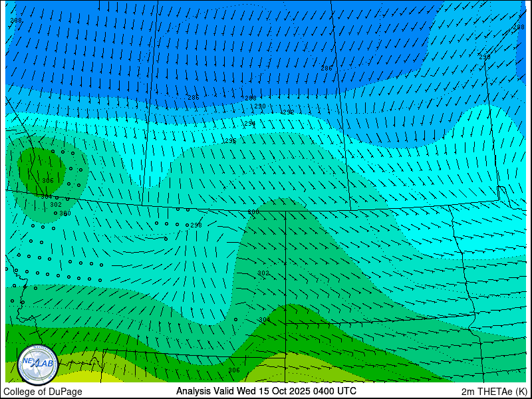Click the 306 label inside the dark green oval
The width and height of the screenshot is (532, 399).
[48, 180]
